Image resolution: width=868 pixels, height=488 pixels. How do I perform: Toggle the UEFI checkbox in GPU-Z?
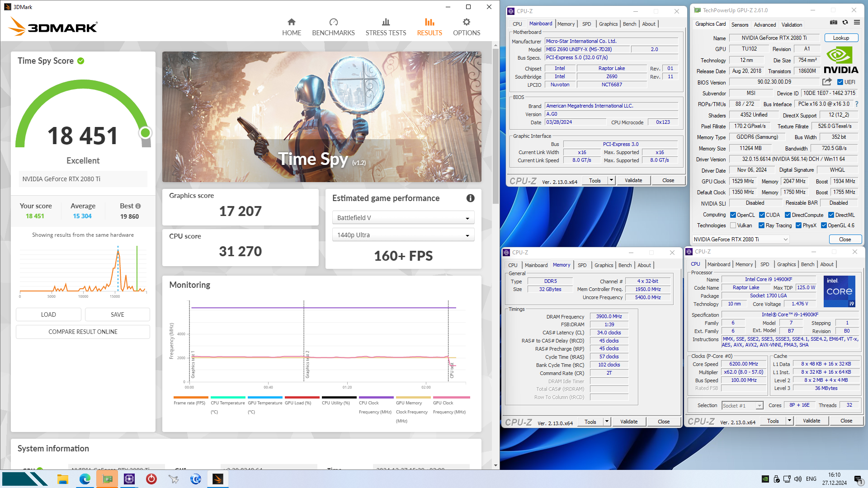pyautogui.click(x=840, y=82)
